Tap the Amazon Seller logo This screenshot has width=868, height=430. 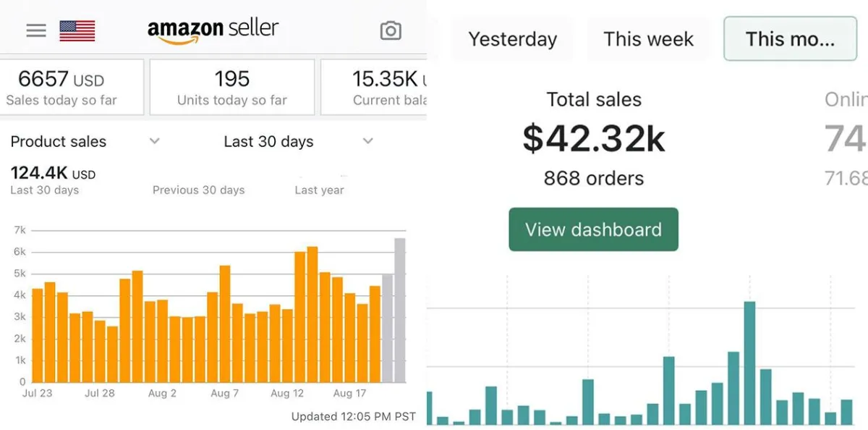tap(213, 30)
